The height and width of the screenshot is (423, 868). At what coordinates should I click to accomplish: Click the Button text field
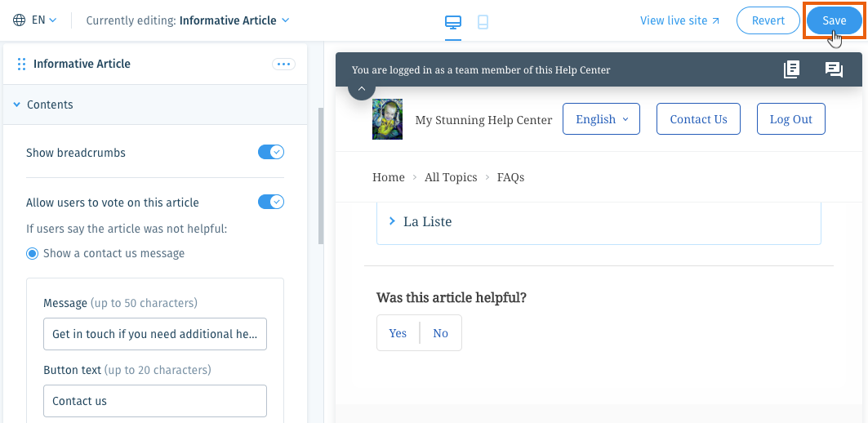[x=155, y=401]
